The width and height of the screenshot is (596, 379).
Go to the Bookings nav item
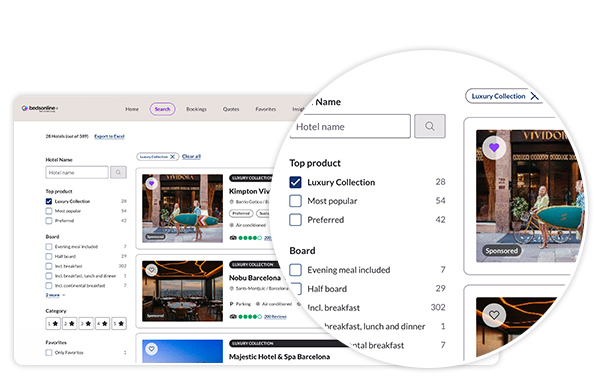click(196, 109)
